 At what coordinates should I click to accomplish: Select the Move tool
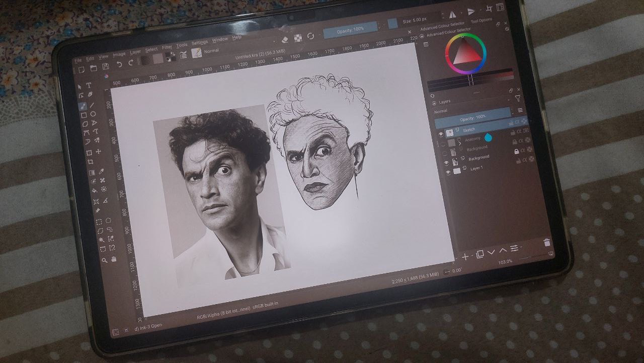tap(98, 152)
